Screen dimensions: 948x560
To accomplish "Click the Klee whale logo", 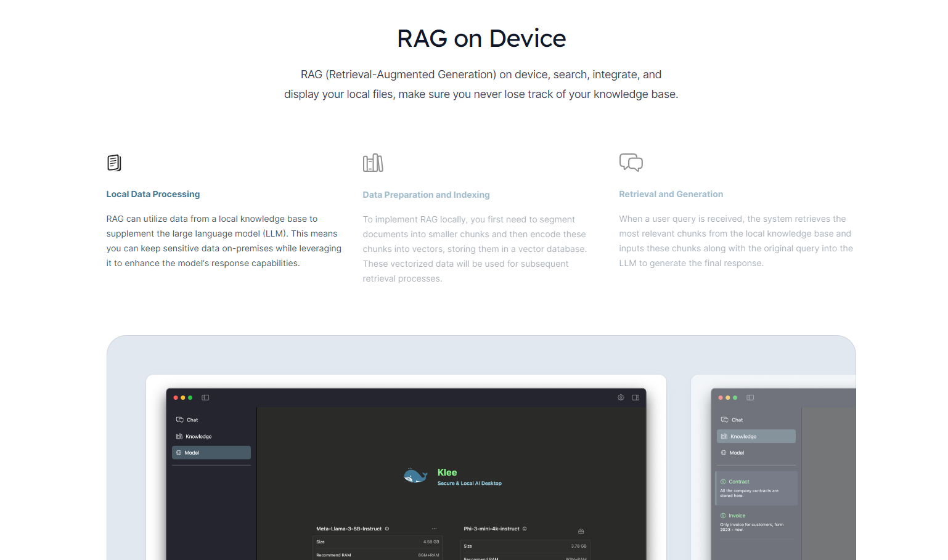I will coord(415,476).
